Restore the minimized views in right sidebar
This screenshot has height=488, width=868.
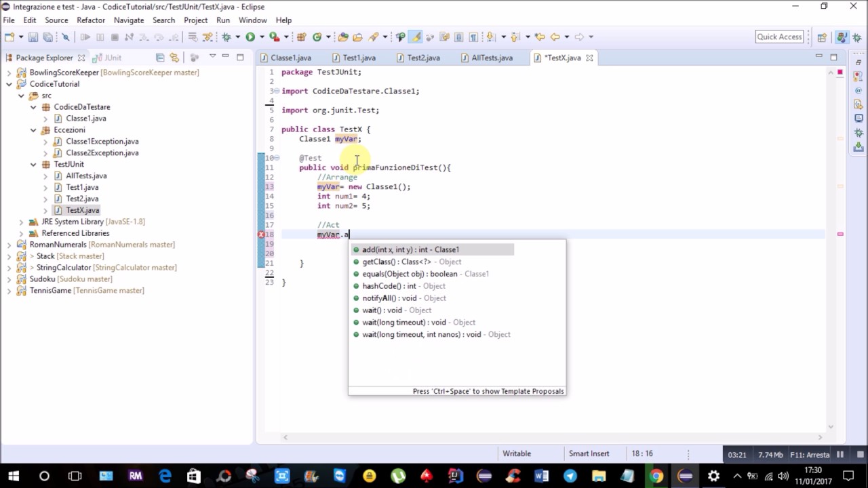(859, 62)
